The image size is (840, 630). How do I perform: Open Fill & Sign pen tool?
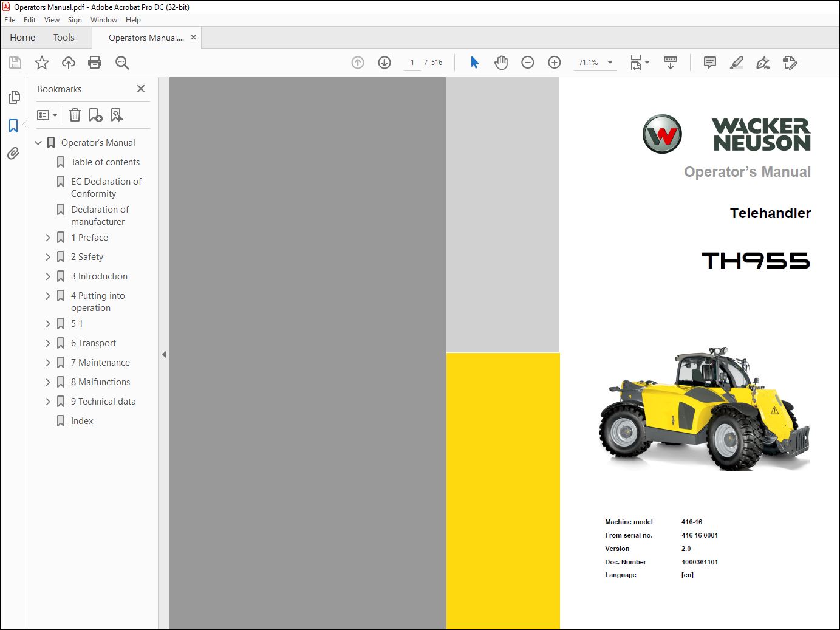point(763,63)
